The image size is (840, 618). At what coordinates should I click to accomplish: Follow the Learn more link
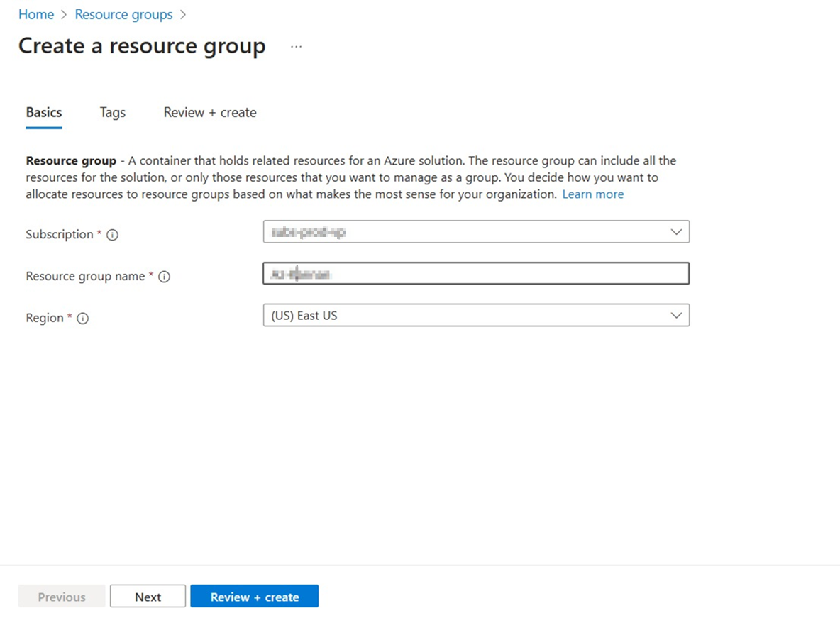point(593,194)
